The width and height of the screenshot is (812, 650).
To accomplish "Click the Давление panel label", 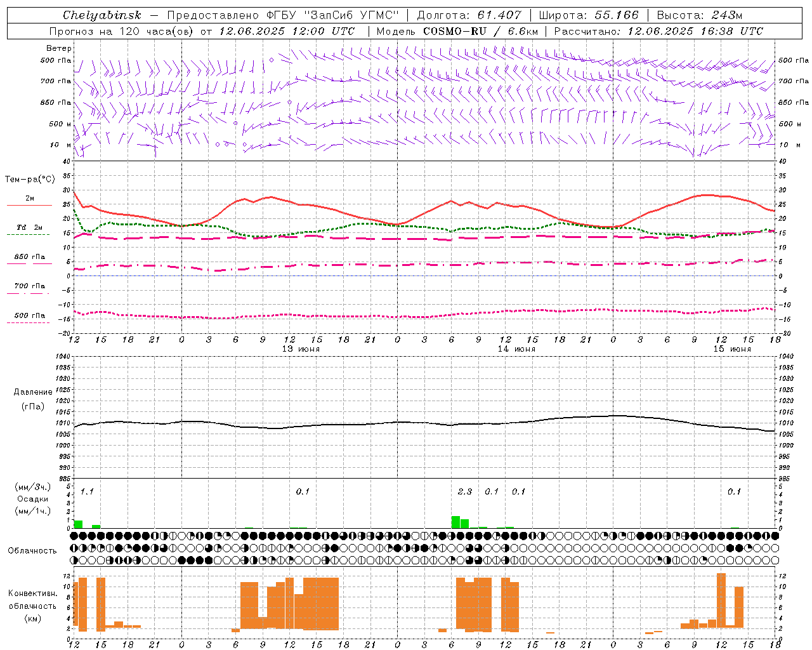I will point(33,392).
